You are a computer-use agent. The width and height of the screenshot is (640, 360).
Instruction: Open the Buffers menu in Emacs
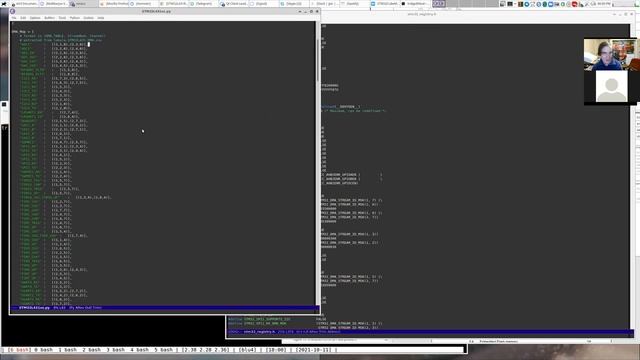[x=49, y=18]
